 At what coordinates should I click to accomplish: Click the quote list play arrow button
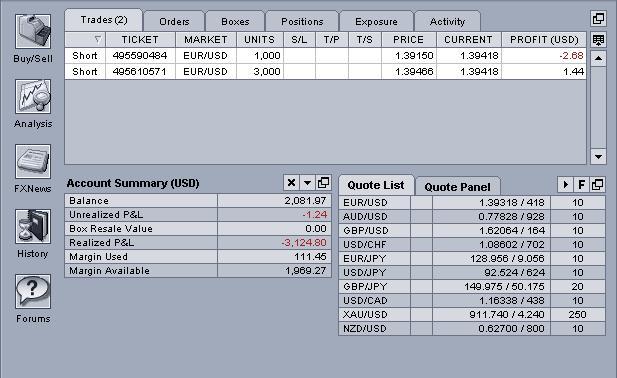[565, 184]
